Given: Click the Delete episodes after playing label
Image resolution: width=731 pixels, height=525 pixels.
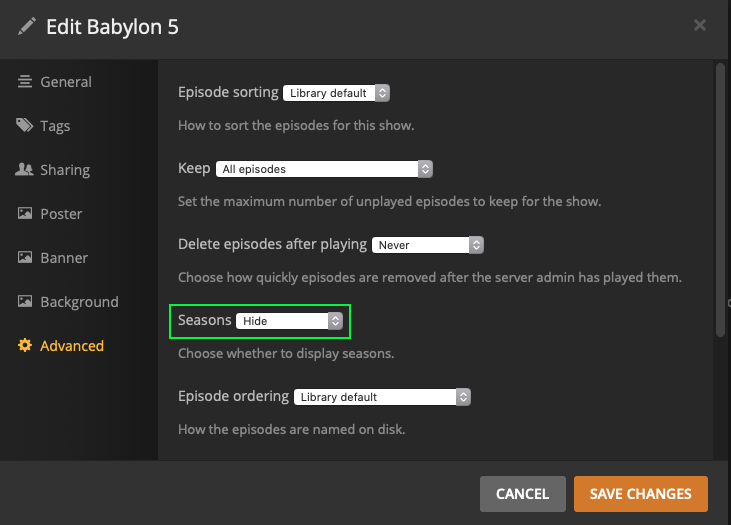Looking at the screenshot, I should (272, 244).
